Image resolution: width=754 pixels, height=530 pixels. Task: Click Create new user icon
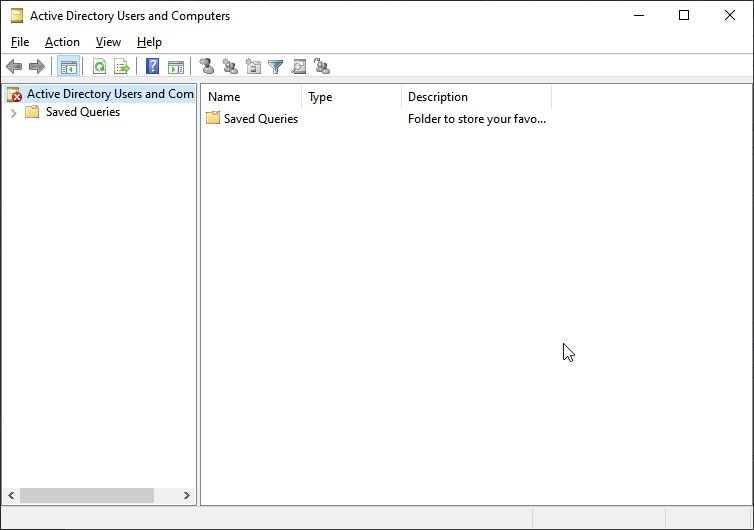[x=207, y=66]
